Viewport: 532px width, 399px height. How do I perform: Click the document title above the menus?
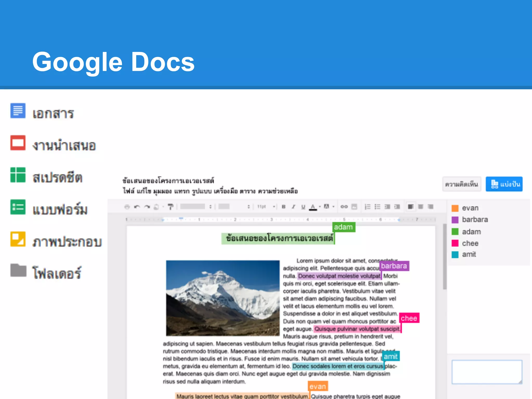(x=169, y=180)
